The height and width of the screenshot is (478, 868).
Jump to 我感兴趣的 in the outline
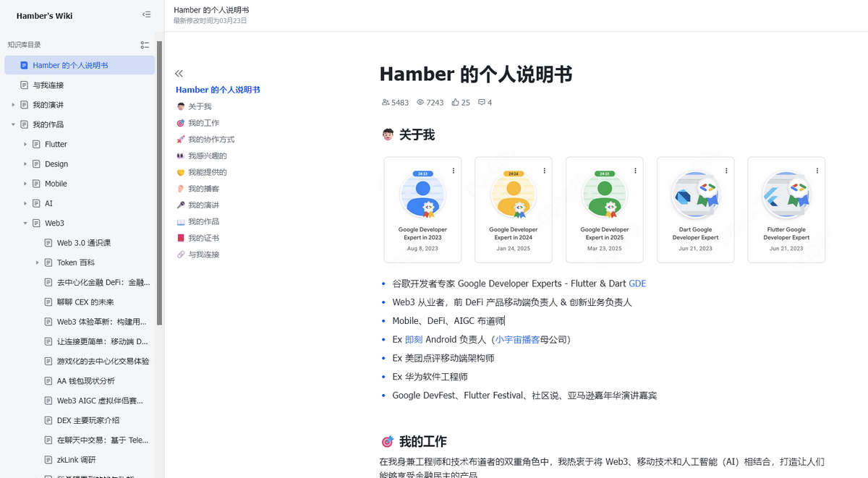208,155
